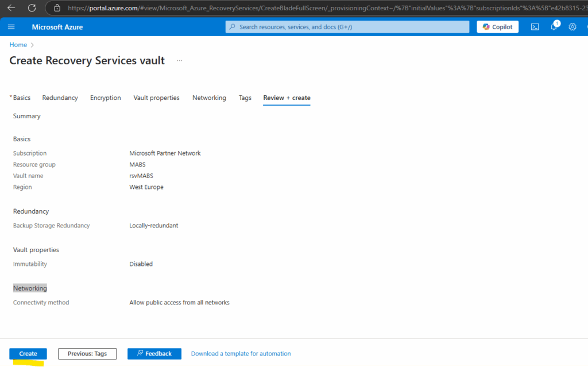Switch to the Networking tab
Image resolution: width=588 pixels, height=367 pixels.
(209, 98)
